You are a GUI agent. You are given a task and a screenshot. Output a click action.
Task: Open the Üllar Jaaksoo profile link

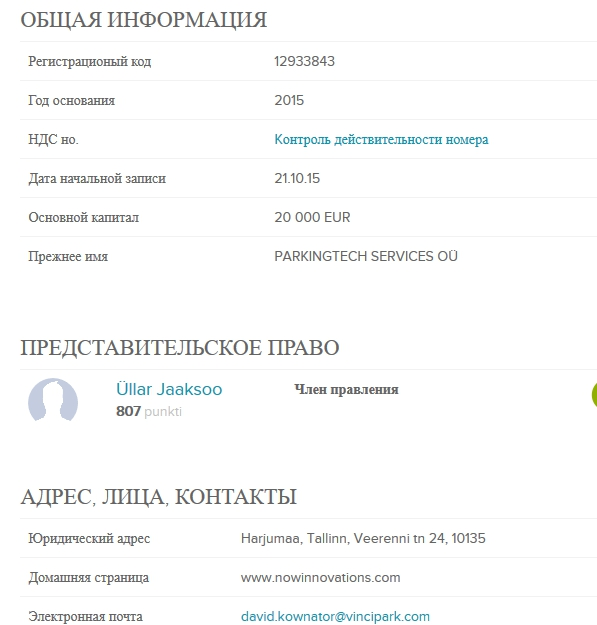click(169, 389)
